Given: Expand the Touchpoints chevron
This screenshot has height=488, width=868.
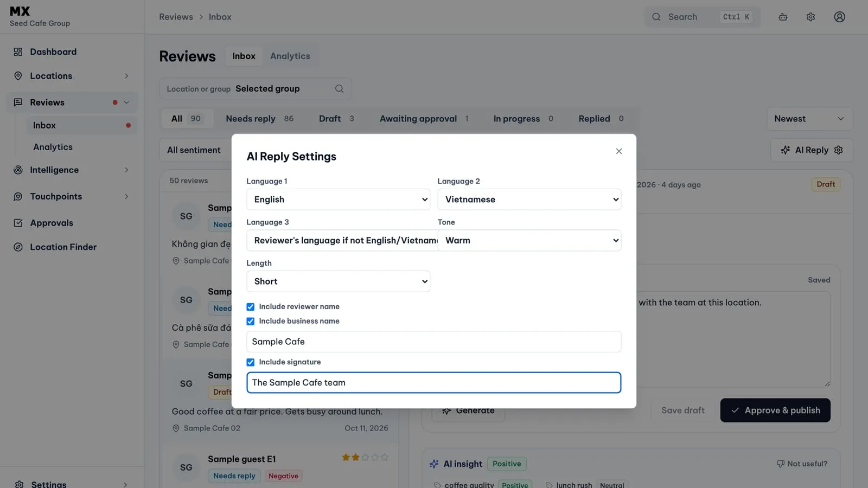Looking at the screenshot, I should point(126,197).
